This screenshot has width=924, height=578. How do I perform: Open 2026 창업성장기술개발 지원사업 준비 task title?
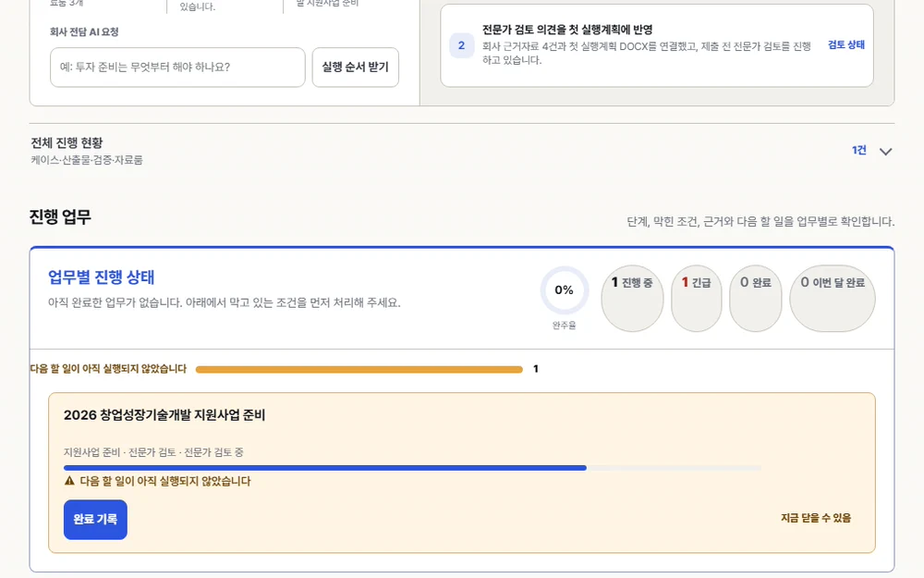164,415
